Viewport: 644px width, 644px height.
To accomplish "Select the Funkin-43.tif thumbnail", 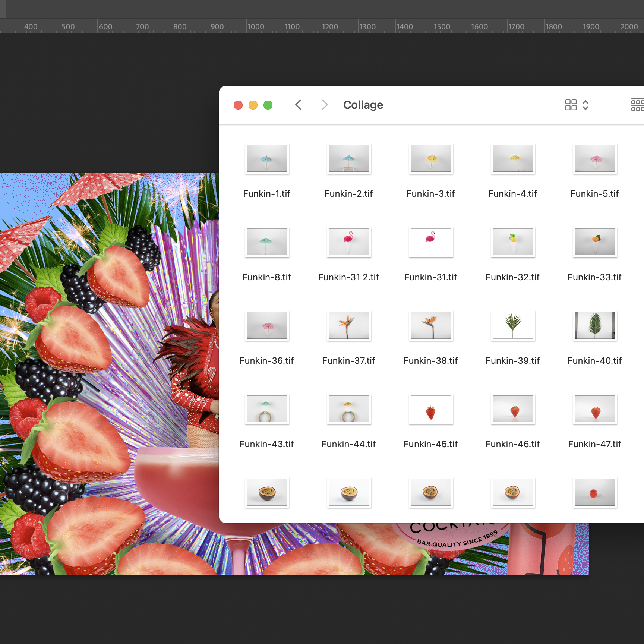I will click(267, 409).
